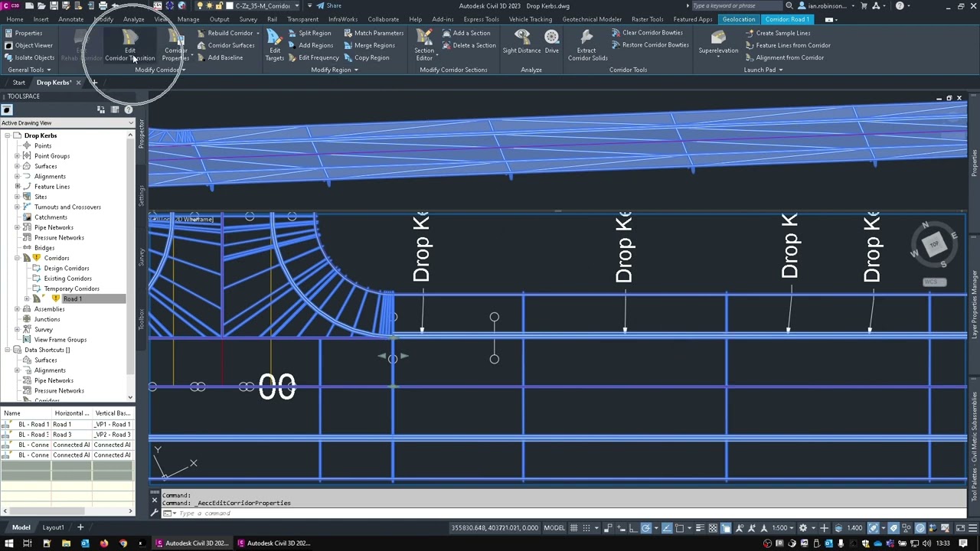The height and width of the screenshot is (551, 980).
Task: Click the Edit Targets icon
Action: click(274, 45)
